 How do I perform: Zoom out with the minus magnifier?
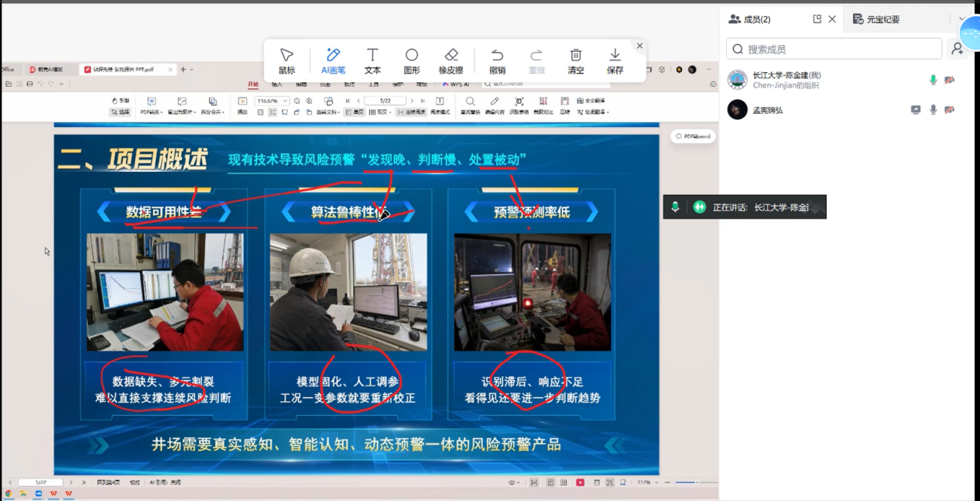pos(296,101)
